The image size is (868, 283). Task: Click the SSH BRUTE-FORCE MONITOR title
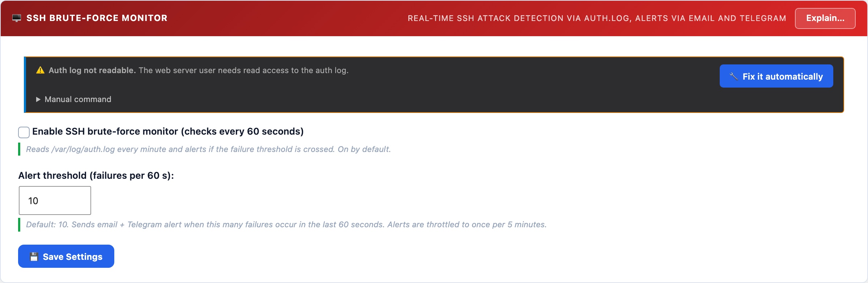[x=97, y=18]
